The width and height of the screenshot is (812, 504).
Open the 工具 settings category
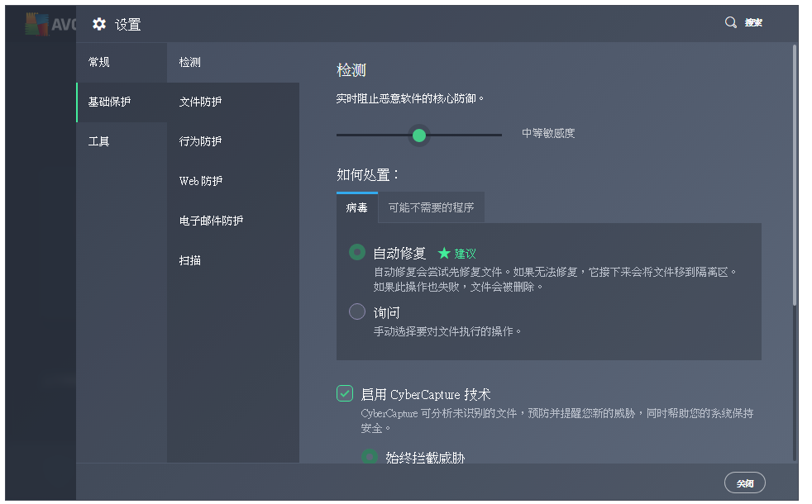tap(98, 141)
